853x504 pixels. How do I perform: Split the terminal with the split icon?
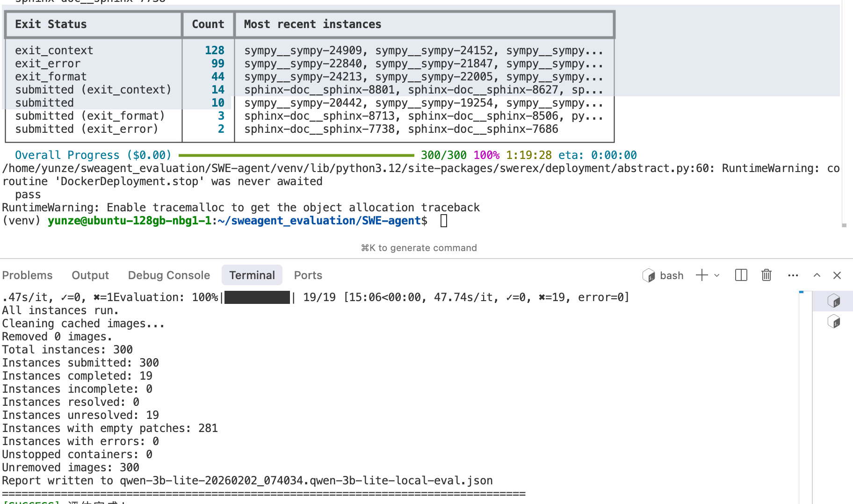click(x=741, y=275)
